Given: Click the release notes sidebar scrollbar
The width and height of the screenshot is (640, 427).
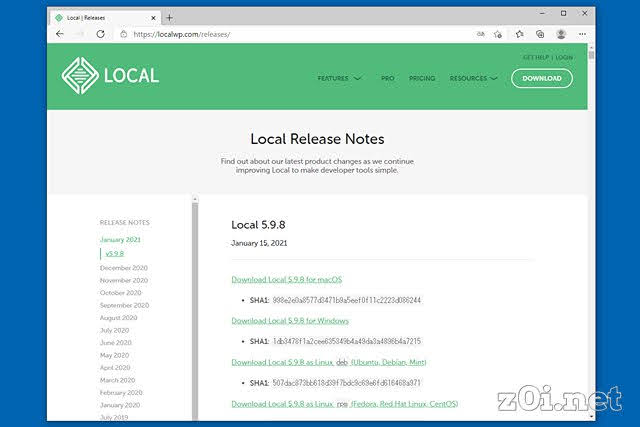Looking at the screenshot, I should click(x=195, y=310).
